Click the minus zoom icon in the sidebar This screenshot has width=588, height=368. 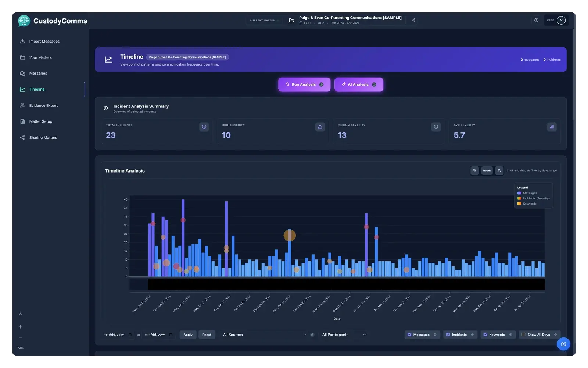point(21,337)
